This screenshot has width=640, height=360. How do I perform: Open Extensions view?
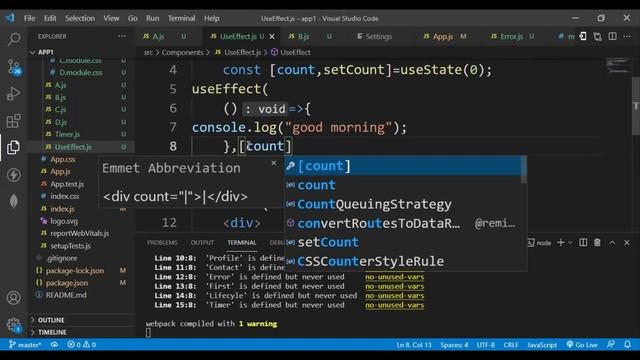click(x=13, y=121)
